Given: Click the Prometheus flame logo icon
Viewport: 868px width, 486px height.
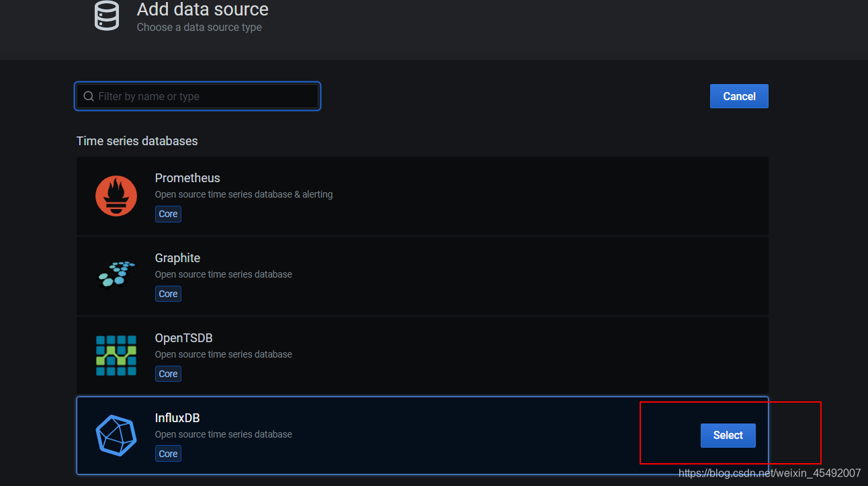Looking at the screenshot, I should [x=116, y=196].
